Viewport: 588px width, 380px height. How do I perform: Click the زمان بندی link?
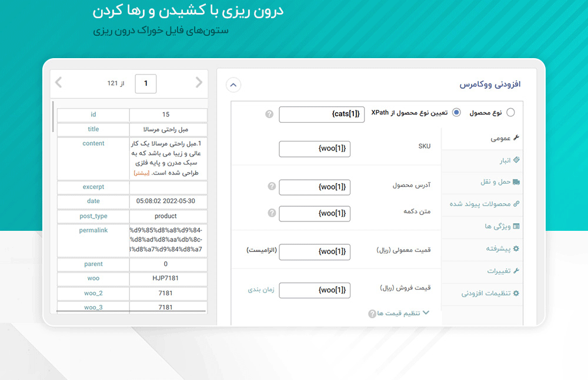click(261, 290)
